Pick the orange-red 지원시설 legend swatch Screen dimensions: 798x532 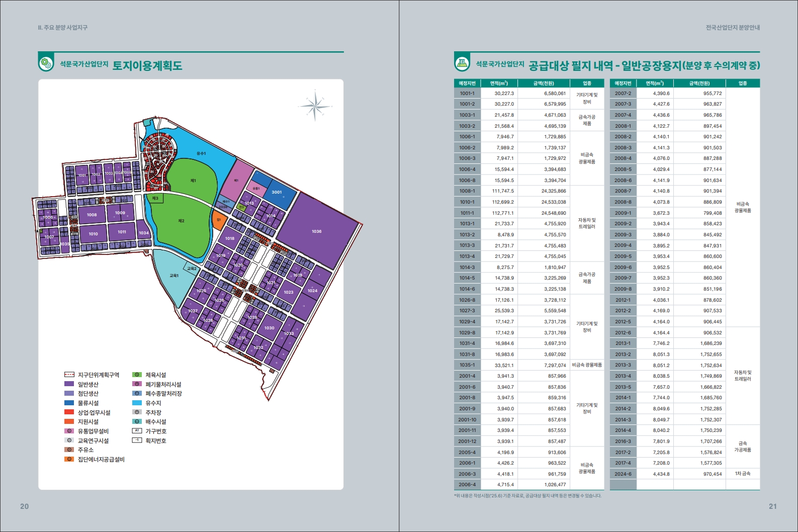[x=69, y=421]
